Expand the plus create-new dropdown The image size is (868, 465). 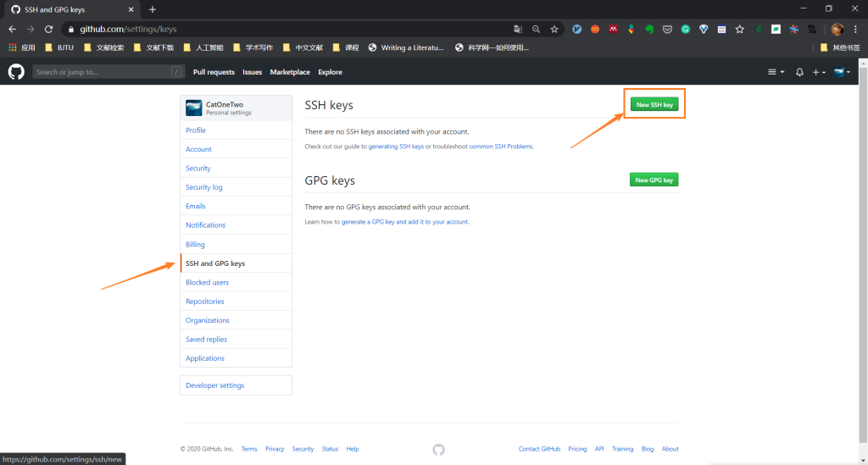tap(819, 72)
